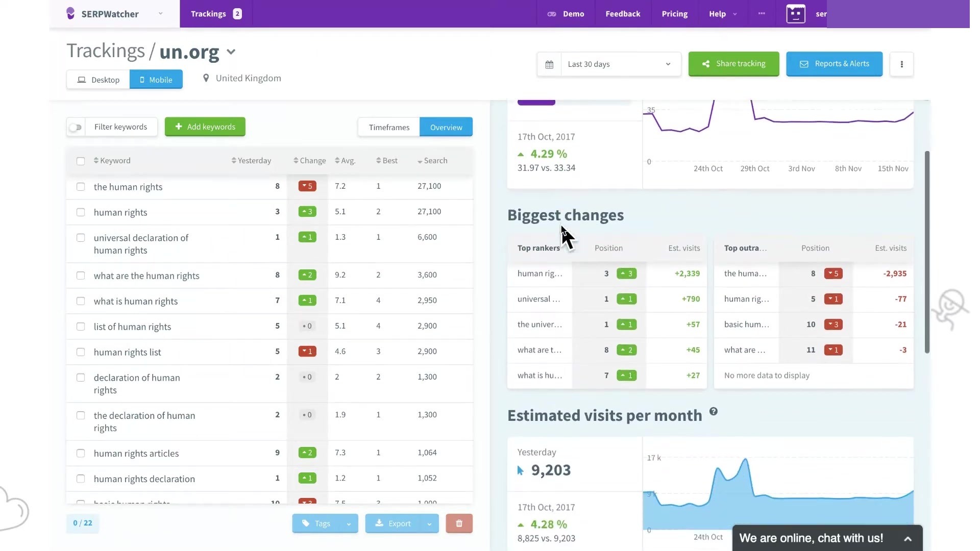Click the help question mark icon

(714, 412)
